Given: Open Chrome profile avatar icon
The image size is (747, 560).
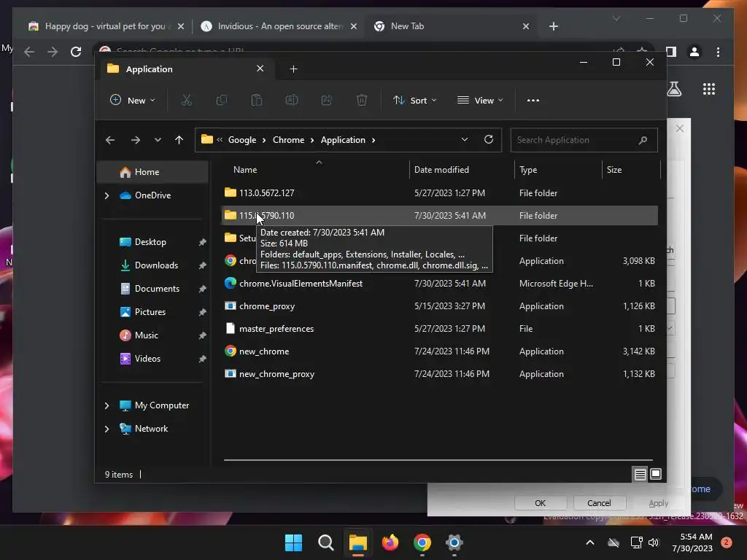Looking at the screenshot, I should tap(694, 52).
